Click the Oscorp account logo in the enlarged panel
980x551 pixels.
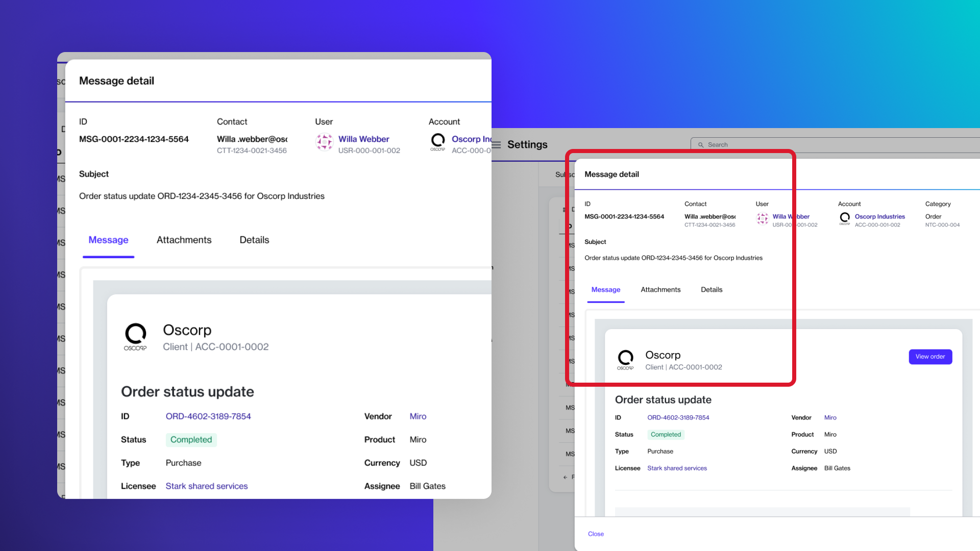(x=438, y=142)
